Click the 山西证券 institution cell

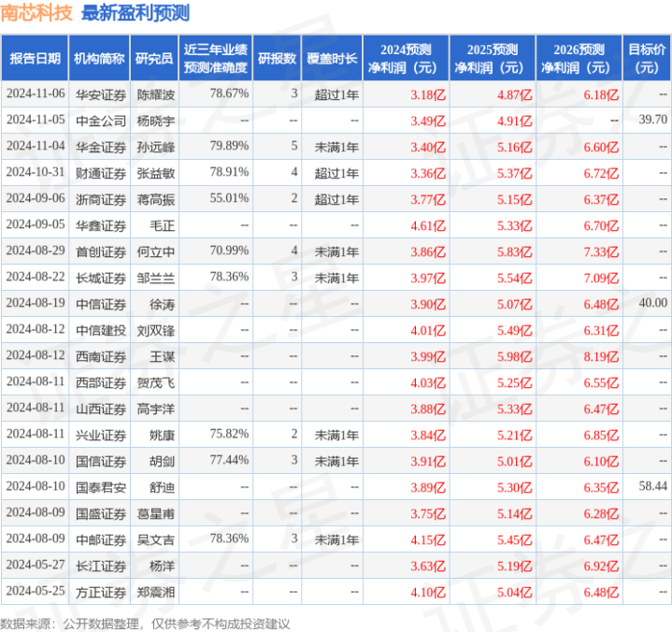point(101,409)
